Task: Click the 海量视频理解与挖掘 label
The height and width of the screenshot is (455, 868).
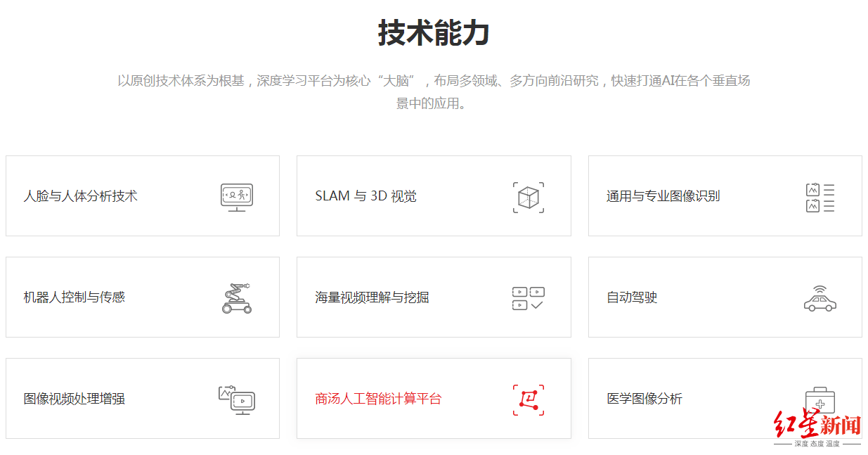Action: pyautogui.click(x=370, y=297)
